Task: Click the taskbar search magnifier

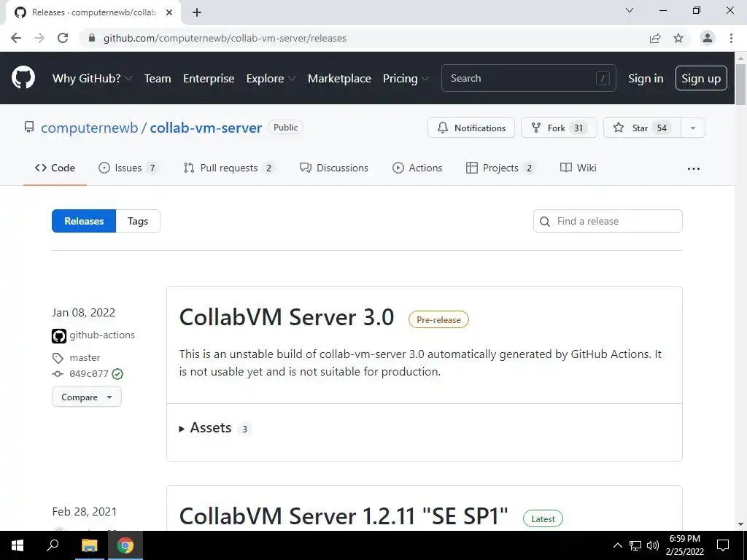Action: pos(53,545)
